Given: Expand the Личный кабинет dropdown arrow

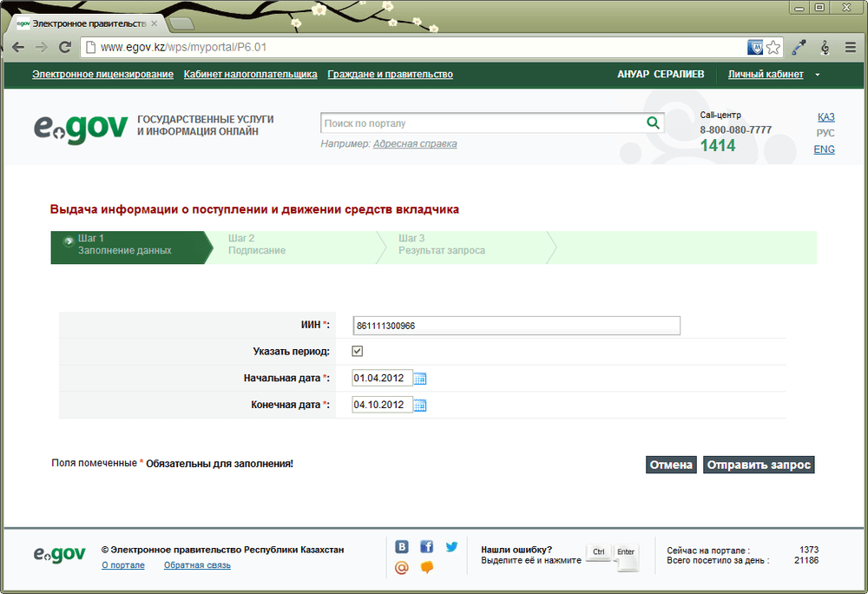Looking at the screenshot, I should 818,75.
